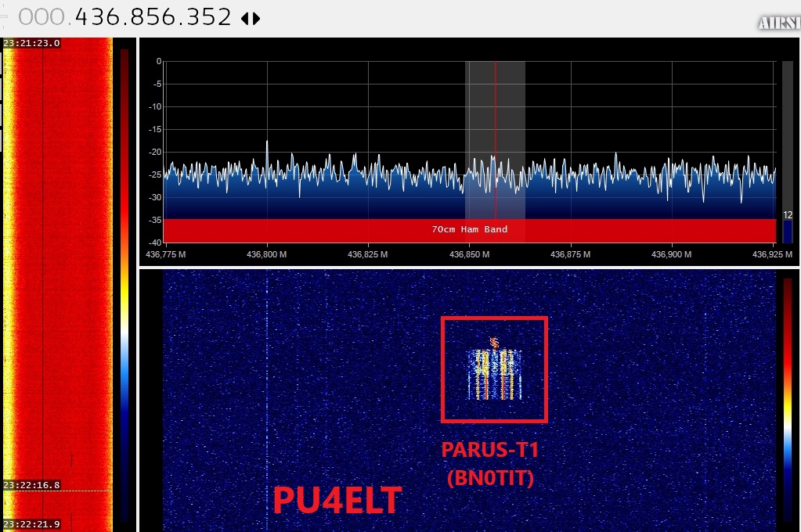Open the AIRSPY logo at the top right

pos(779,23)
